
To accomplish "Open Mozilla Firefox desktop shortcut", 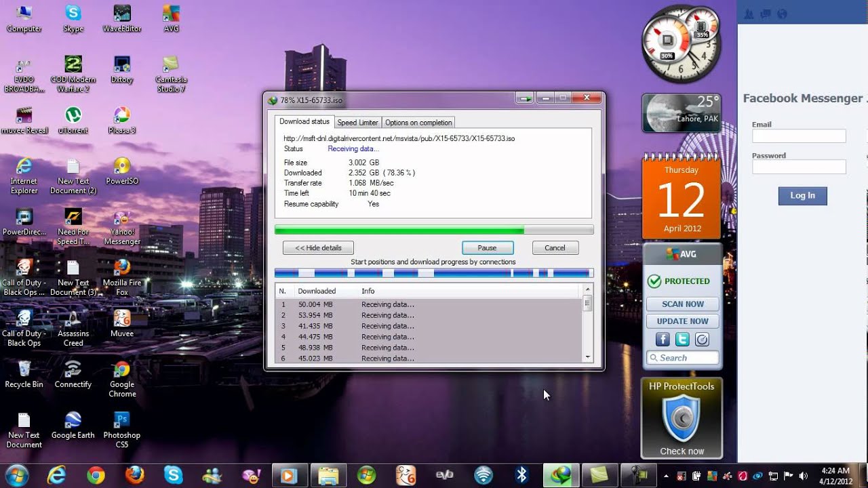I will click(x=122, y=277).
